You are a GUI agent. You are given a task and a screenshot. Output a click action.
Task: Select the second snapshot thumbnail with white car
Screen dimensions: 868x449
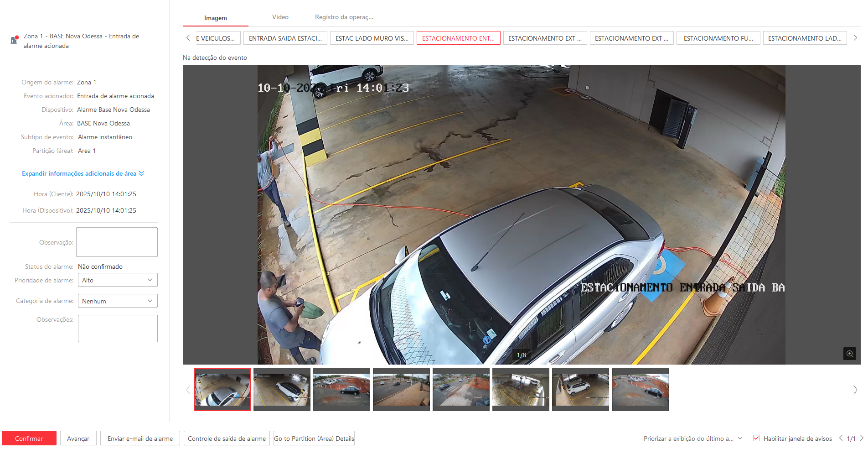click(282, 390)
